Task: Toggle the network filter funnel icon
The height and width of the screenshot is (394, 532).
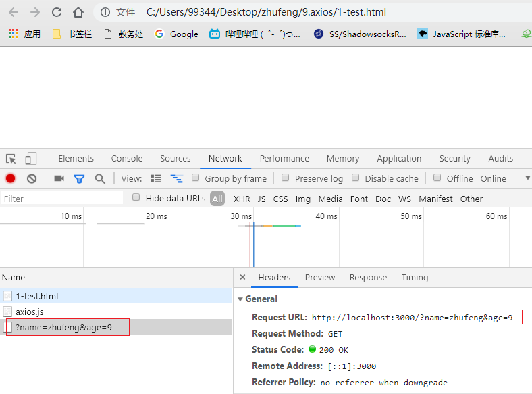Action: [79, 178]
